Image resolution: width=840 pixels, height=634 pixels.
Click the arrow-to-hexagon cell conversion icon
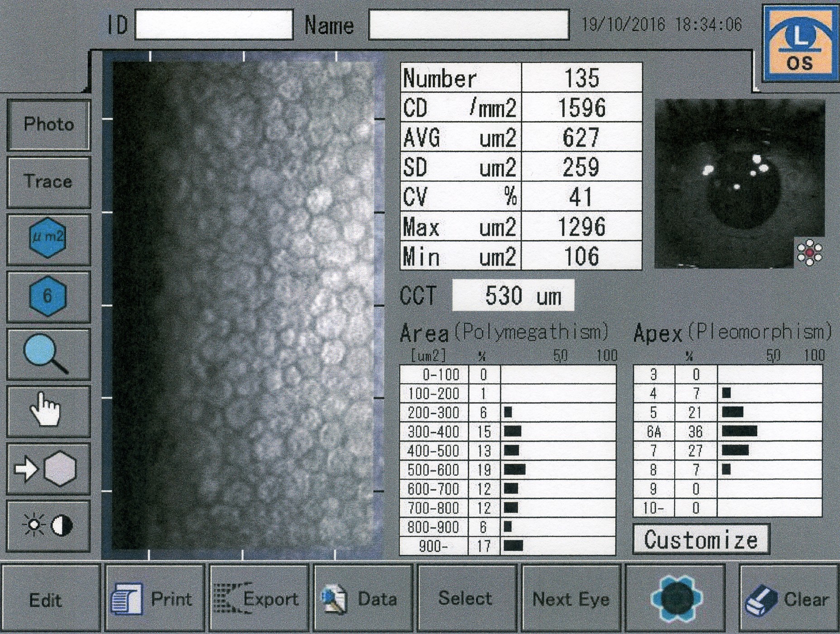(48, 469)
